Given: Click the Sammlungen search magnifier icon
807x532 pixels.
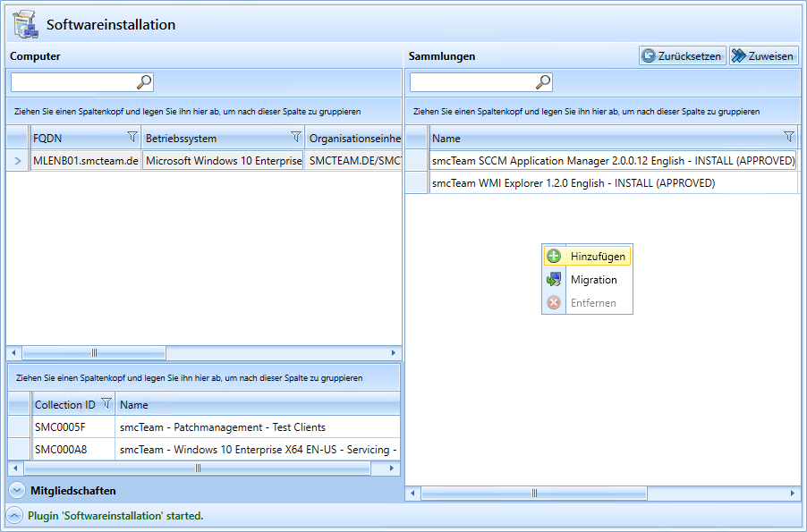Looking at the screenshot, I should (543, 81).
